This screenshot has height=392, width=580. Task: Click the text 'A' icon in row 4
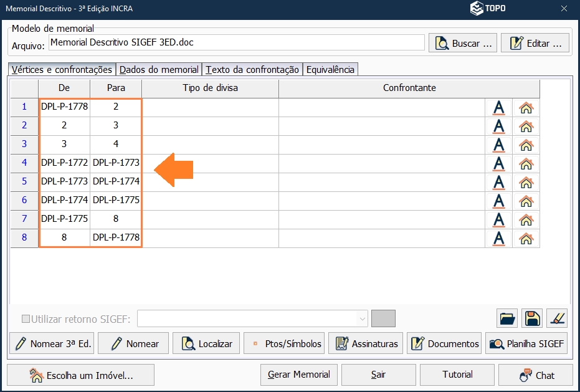coord(498,164)
